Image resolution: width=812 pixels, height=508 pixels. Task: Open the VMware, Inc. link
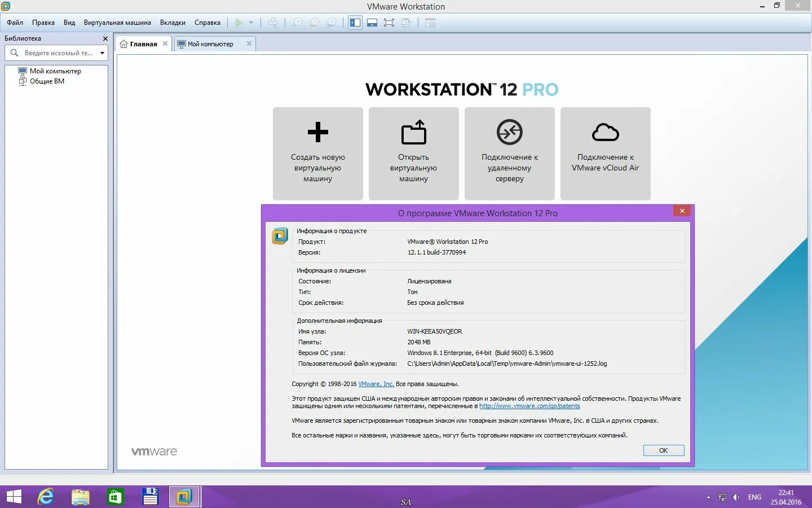(376, 384)
